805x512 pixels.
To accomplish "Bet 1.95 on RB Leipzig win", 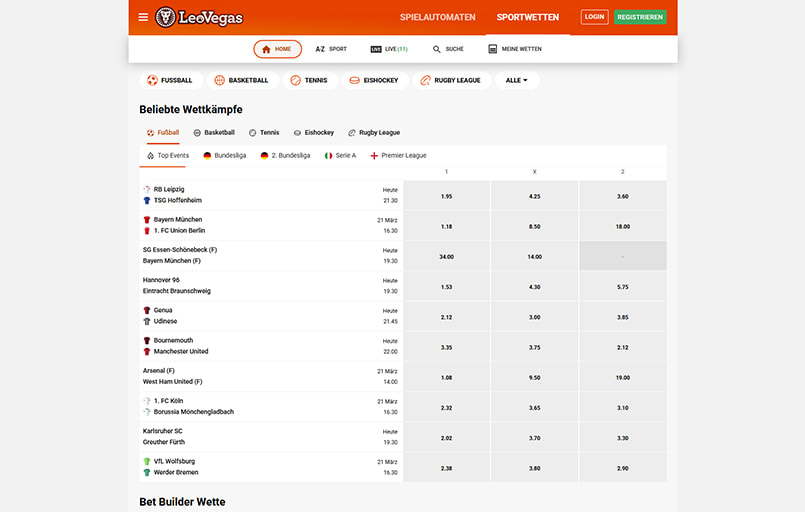I will coord(447,196).
